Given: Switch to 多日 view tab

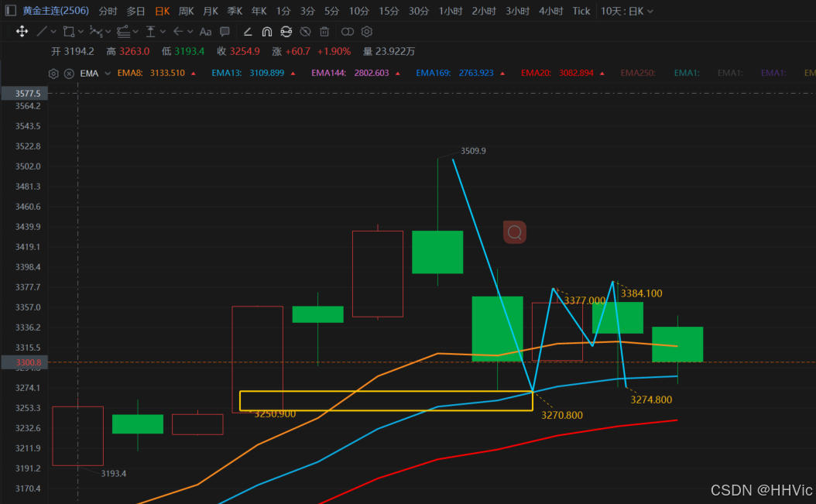Looking at the screenshot, I should tap(135, 11).
